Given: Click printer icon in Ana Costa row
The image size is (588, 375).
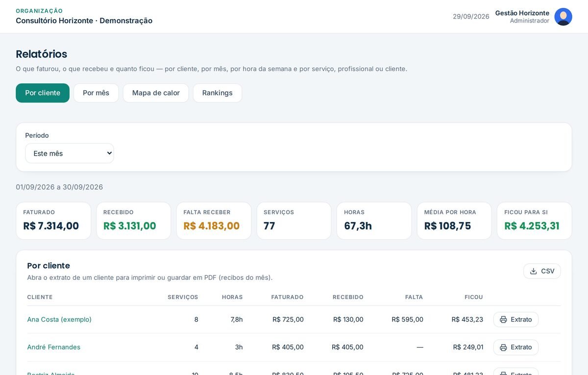Looking at the screenshot, I should 503,320.
